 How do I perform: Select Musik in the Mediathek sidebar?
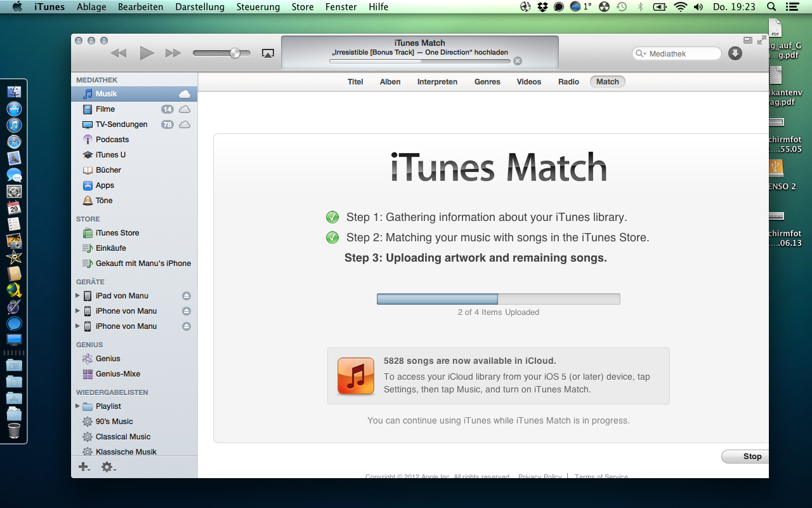point(134,94)
